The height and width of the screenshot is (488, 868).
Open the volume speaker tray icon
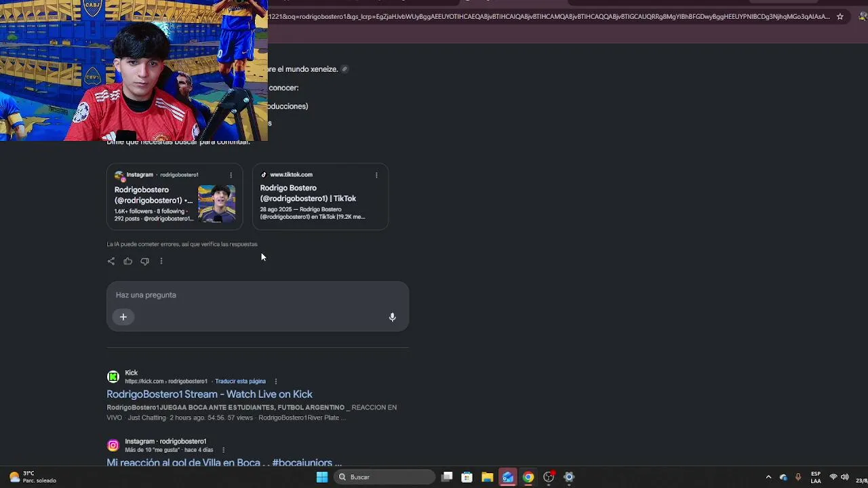(845, 477)
